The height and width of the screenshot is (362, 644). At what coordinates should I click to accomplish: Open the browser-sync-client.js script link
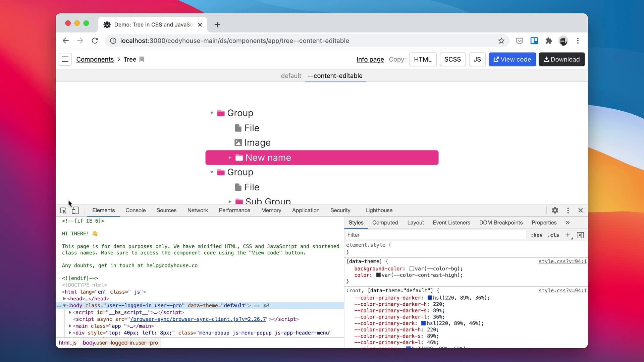click(198, 319)
